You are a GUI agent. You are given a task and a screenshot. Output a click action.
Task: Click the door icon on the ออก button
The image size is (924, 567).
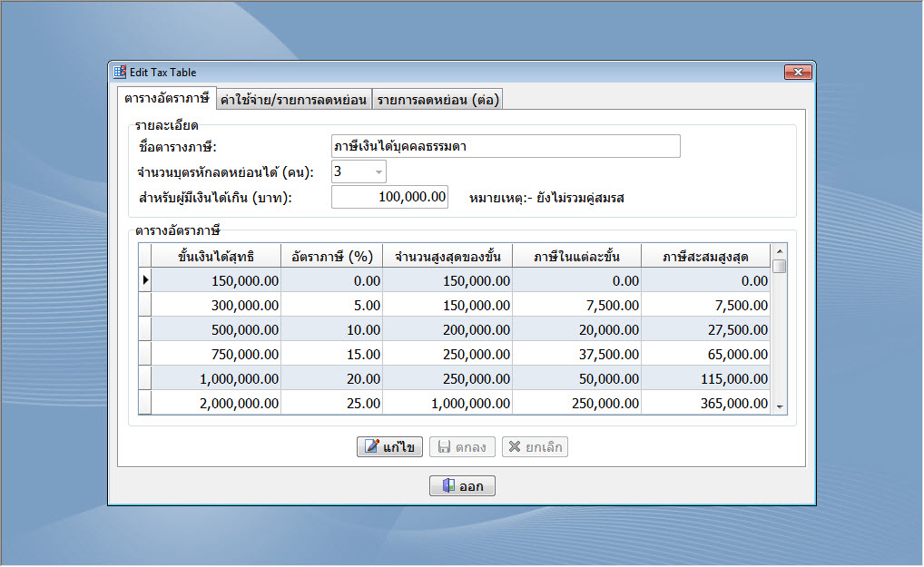click(x=447, y=486)
